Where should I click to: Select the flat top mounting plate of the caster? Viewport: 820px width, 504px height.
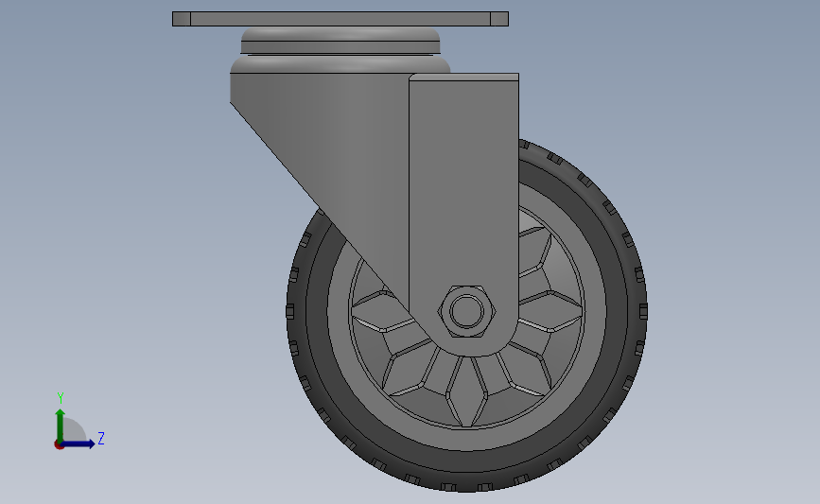(340, 19)
